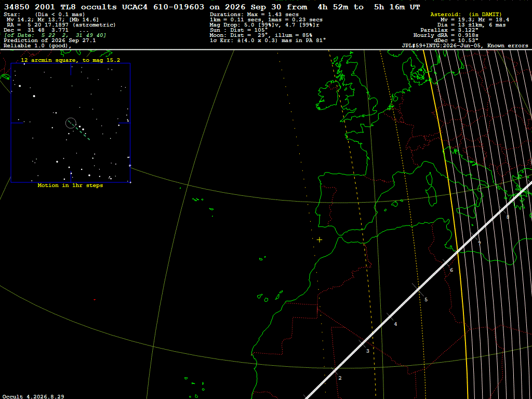Click the yellow cross marker off Morocco's coast

(x=320, y=240)
